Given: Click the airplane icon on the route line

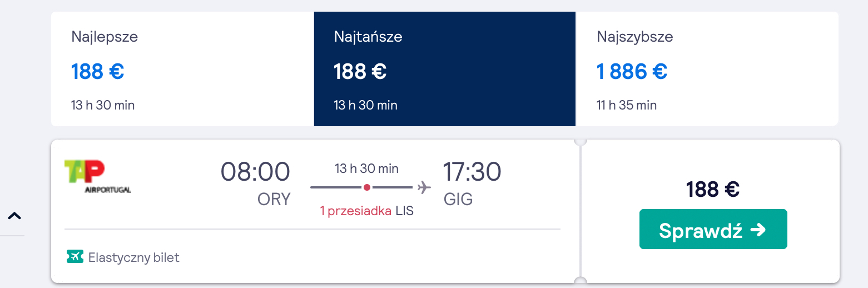Looking at the screenshot, I should (x=424, y=187).
